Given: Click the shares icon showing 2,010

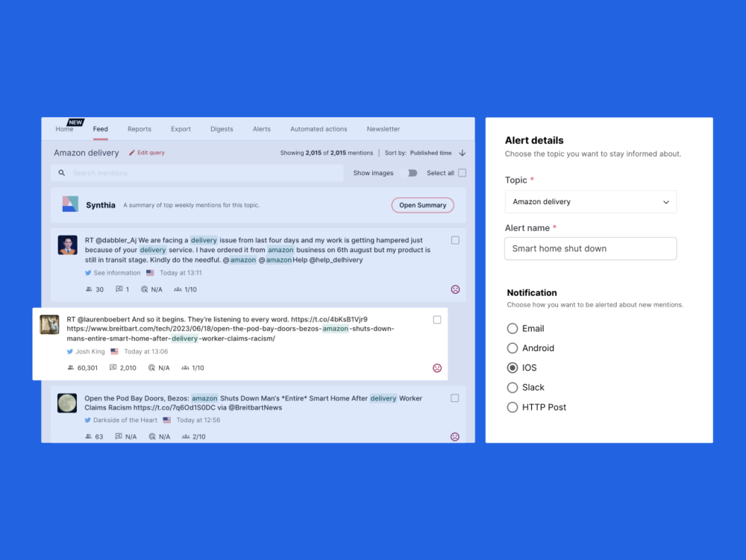Looking at the screenshot, I should click(x=113, y=368).
